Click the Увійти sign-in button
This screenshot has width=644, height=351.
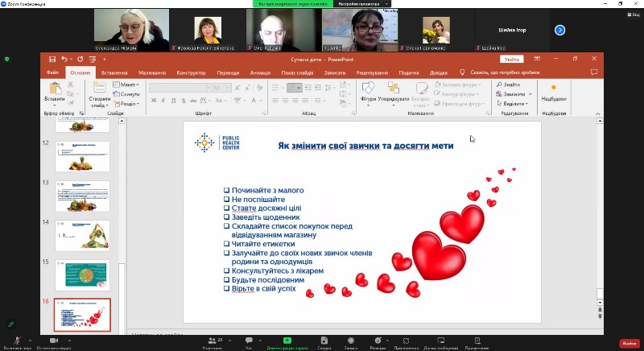510,59
